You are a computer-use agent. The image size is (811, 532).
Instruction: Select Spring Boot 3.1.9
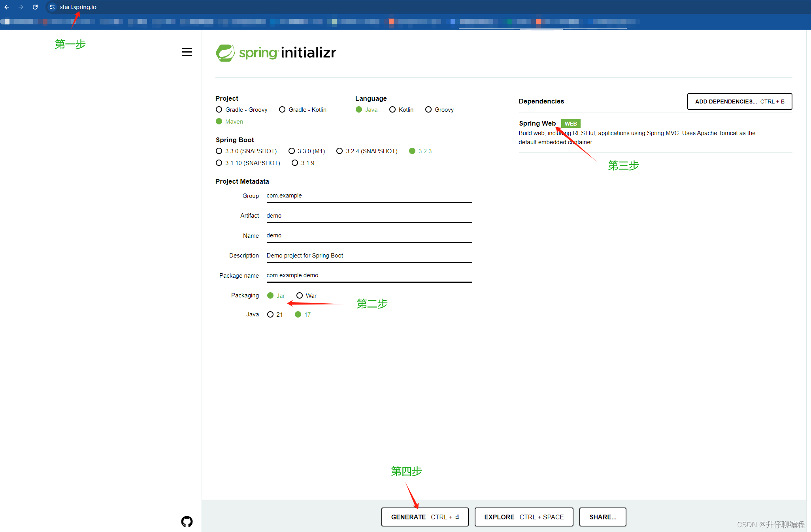[x=303, y=163]
